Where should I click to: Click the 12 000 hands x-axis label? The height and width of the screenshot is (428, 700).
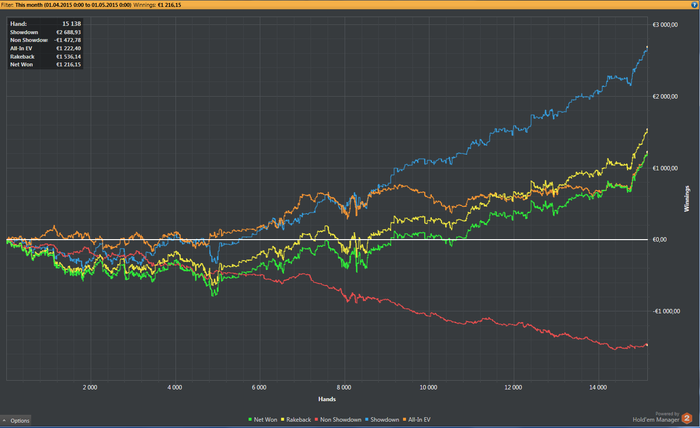point(513,387)
